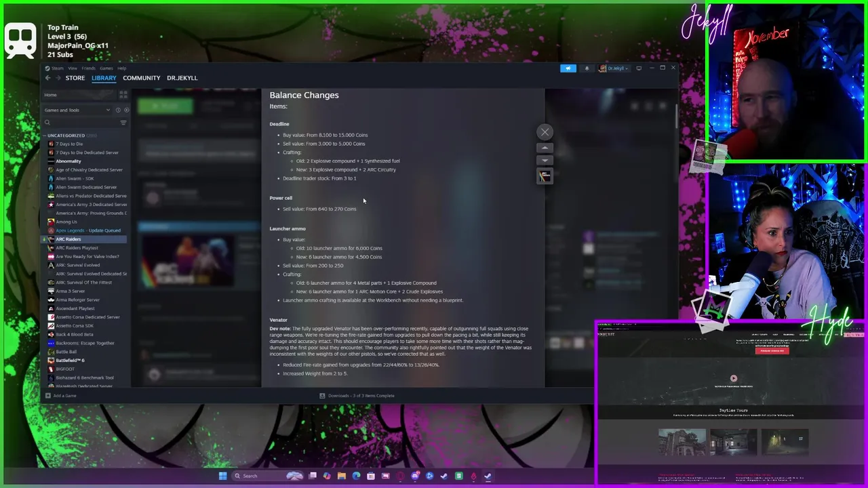Click the game thumbnail icon below the overlay arrows
The image size is (868, 488).
click(545, 176)
